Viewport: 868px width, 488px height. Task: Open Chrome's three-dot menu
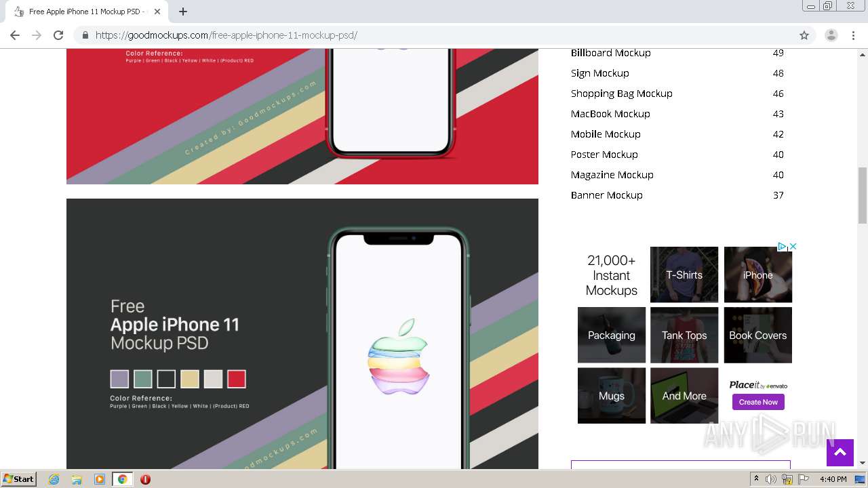(853, 35)
